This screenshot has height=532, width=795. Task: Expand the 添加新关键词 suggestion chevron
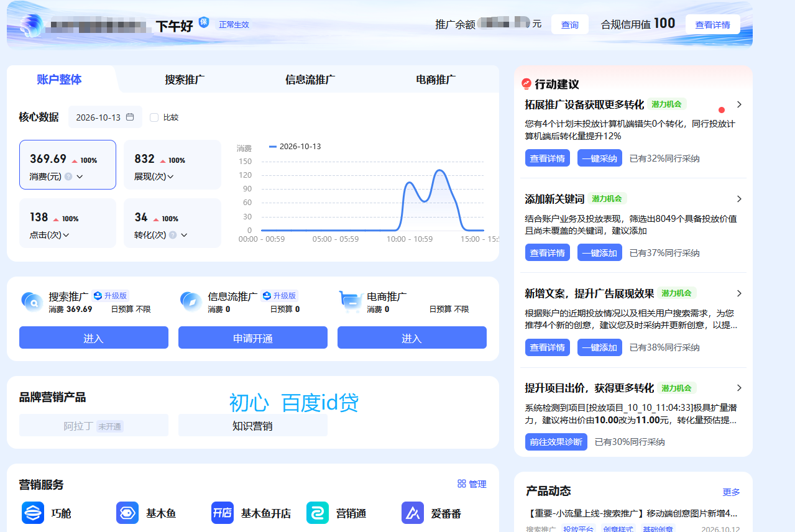click(x=739, y=199)
